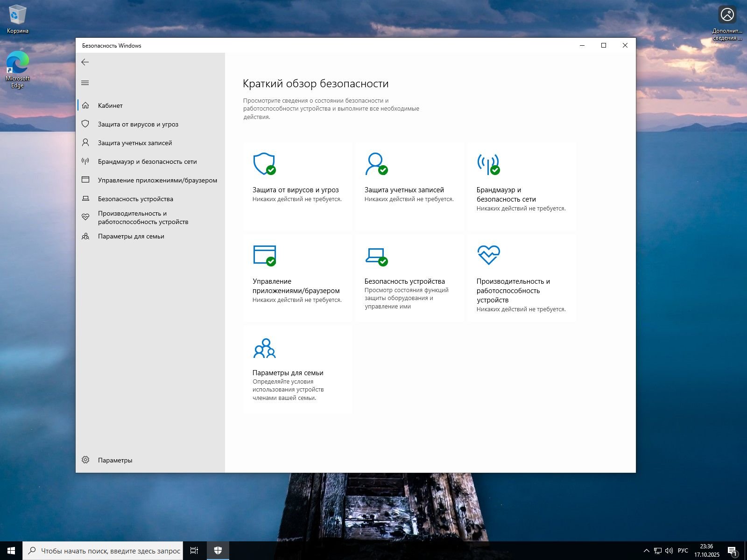The width and height of the screenshot is (747, 560).
Task: Click the device security laptop tile icon
Action: [x=376, y=255]
